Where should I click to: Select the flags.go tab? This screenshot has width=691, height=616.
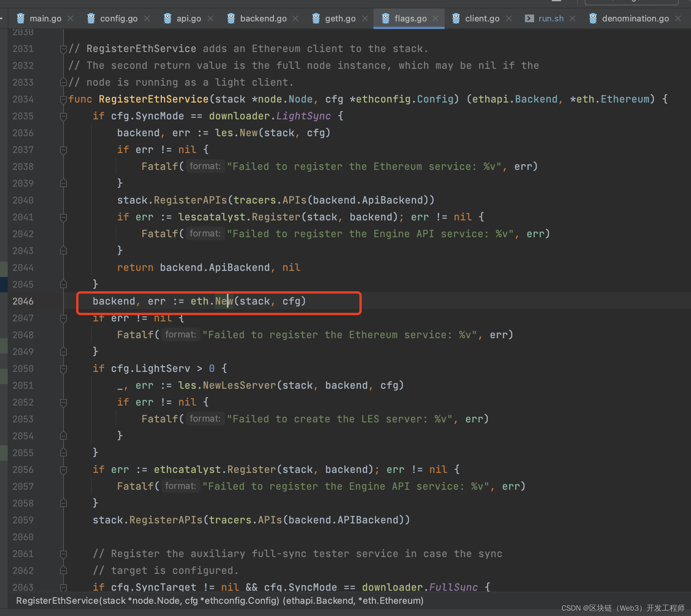point(411,18)
